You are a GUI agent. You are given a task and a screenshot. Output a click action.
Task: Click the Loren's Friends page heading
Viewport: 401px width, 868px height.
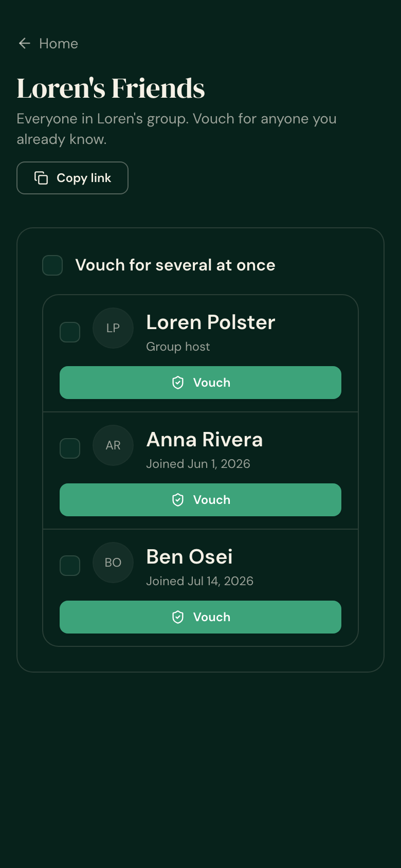click(111, 88)
